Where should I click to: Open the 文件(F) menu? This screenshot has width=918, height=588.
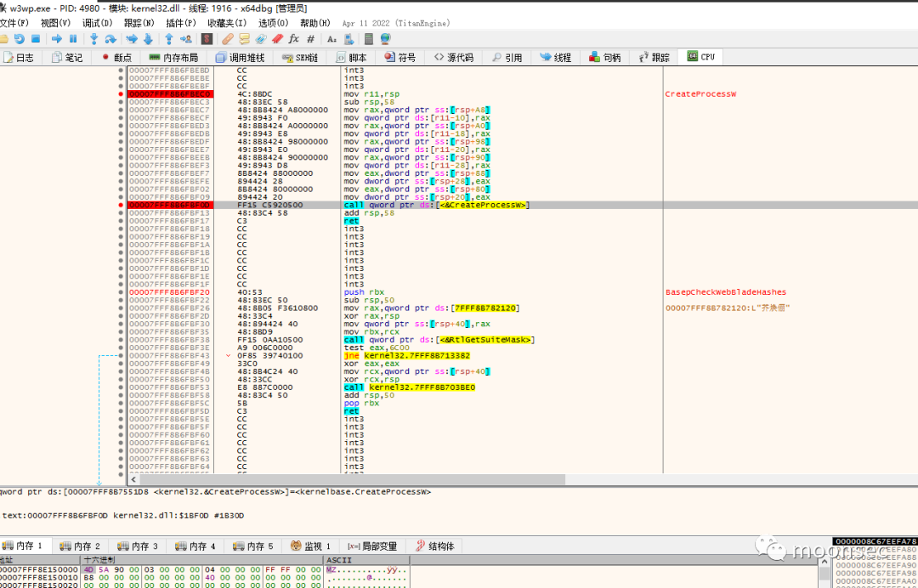pos(14,24)
